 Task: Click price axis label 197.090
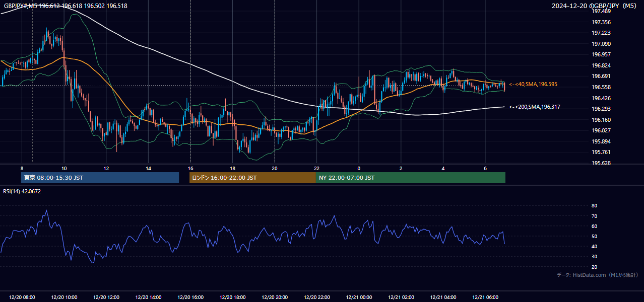coord(601,44)
